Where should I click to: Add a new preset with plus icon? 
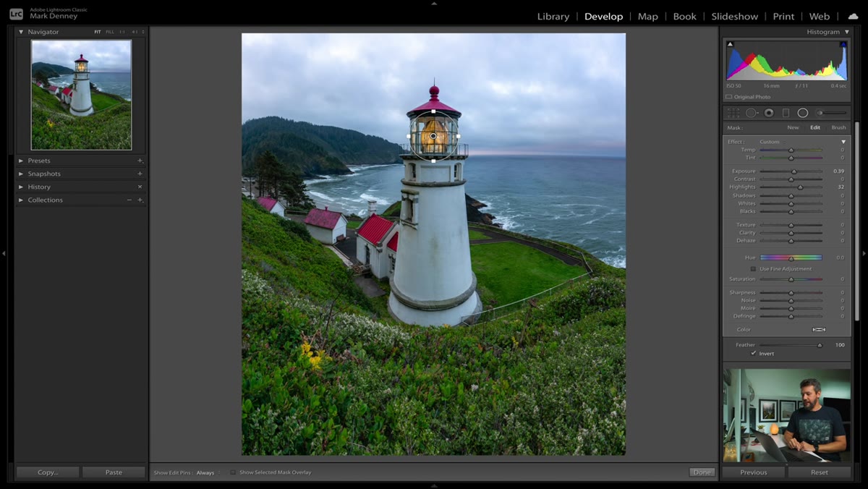(140, 161)
